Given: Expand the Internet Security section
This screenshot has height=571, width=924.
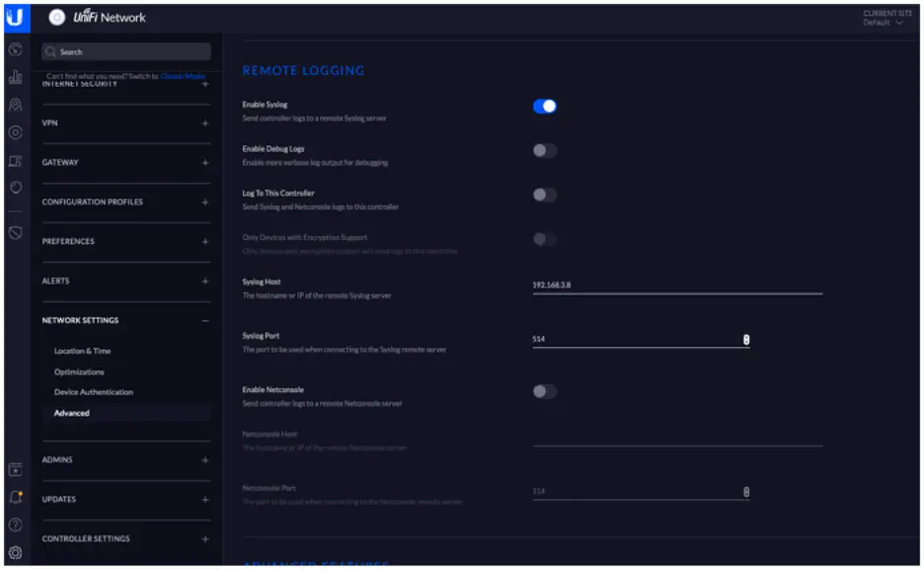Looking at the screenshot, I should (x=205, y=84).
